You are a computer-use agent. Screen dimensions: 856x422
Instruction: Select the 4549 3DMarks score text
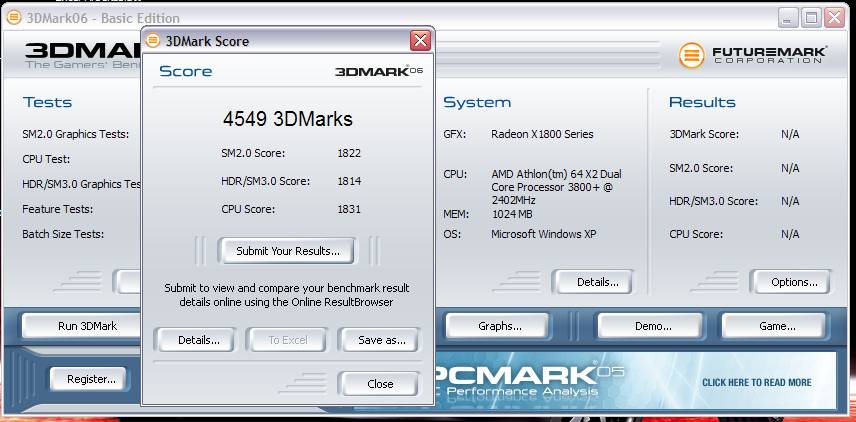(x=287, y=119)
